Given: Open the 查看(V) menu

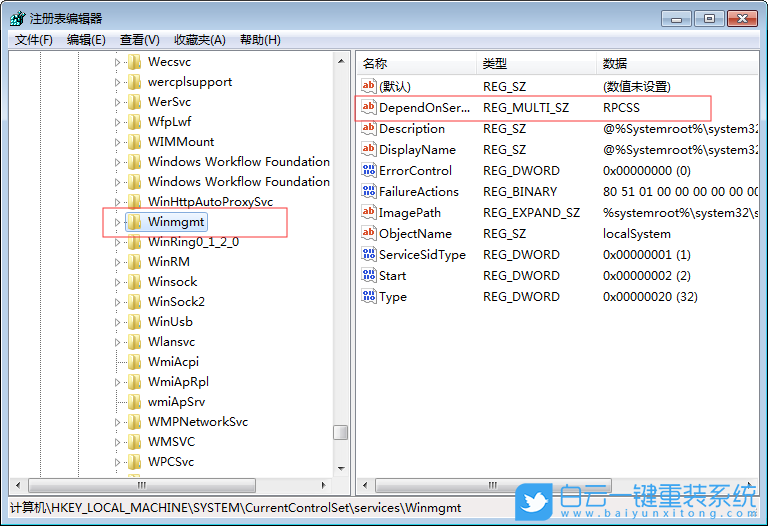Looking at the screenshot, I should 140,40.
